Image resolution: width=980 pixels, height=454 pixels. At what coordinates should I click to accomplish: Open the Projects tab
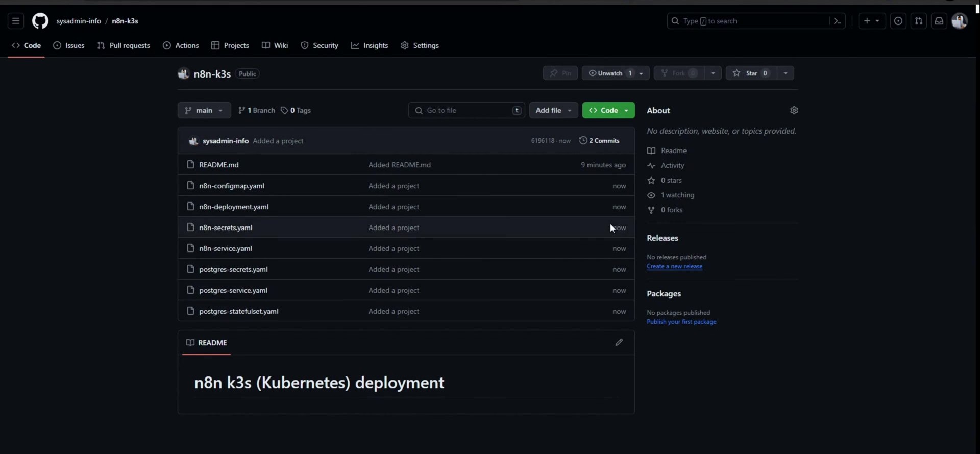pyautogui.click(x=230, y=45)
